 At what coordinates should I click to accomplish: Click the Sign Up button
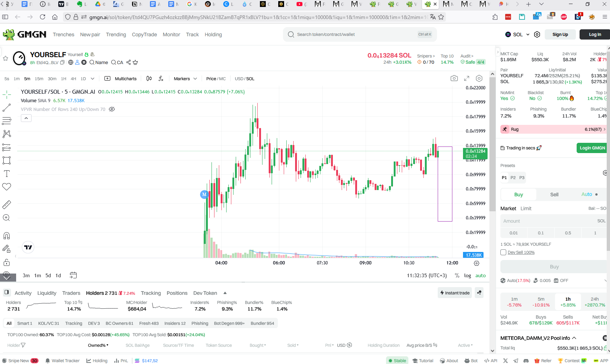[x=560, y=34]
